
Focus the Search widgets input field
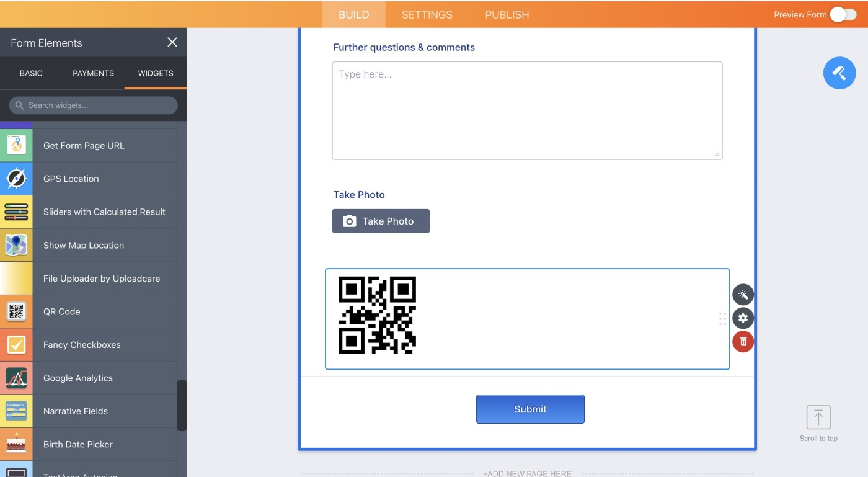point(93,105)
